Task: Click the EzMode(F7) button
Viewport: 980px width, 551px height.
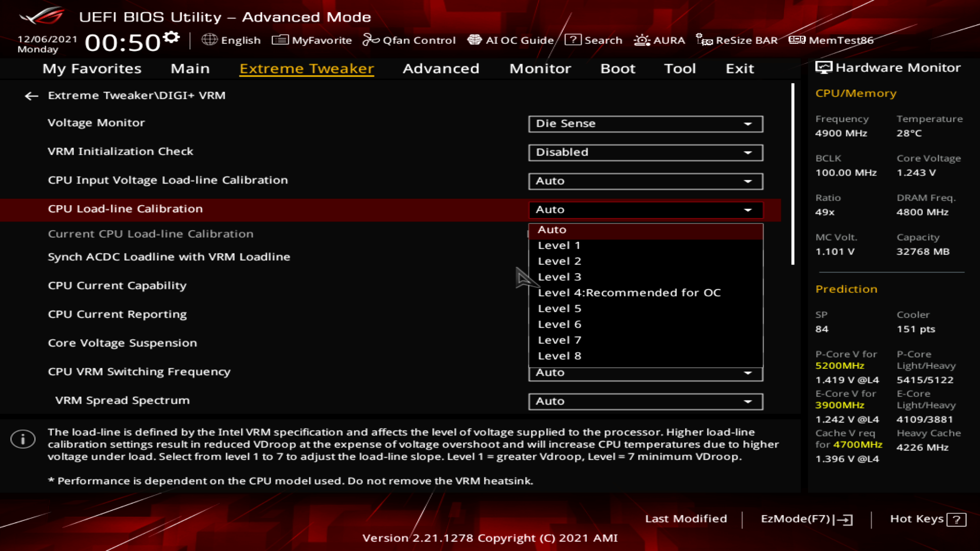Action: point(806,519)
